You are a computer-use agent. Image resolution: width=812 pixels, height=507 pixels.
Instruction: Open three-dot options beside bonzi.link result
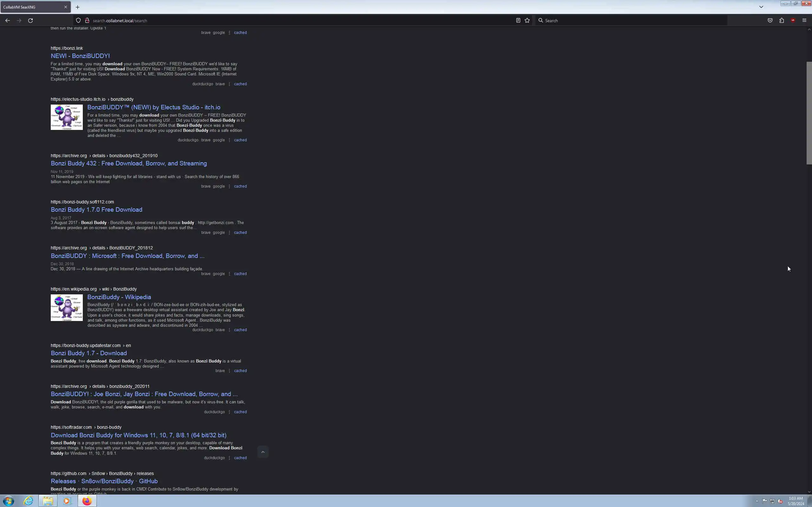(229, 84)
